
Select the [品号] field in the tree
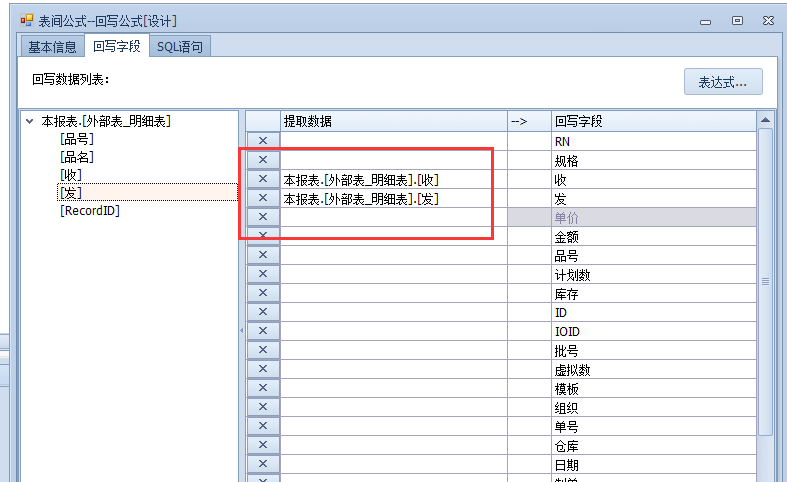point(77,139)
